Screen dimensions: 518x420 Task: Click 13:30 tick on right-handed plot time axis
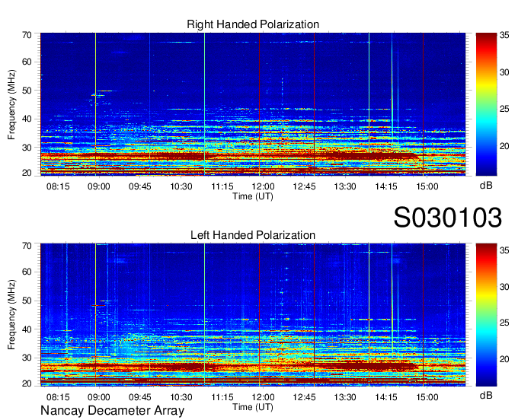(345, 186)
